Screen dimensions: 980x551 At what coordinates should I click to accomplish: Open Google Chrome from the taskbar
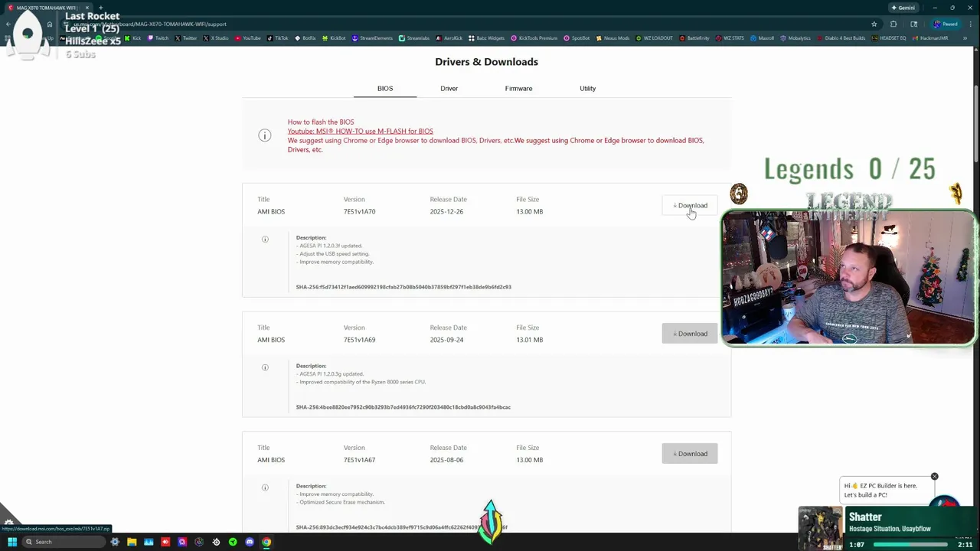[266, 542]
